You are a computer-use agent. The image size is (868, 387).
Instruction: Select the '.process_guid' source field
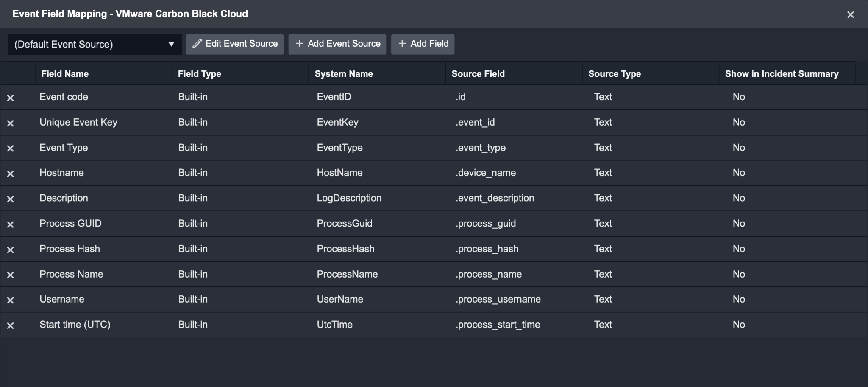[486, 223]
